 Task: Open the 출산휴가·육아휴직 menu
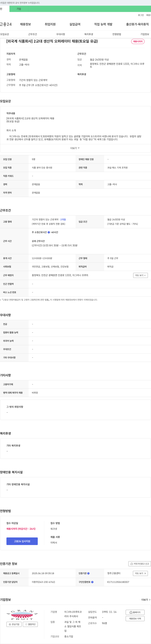pos(137,24)
